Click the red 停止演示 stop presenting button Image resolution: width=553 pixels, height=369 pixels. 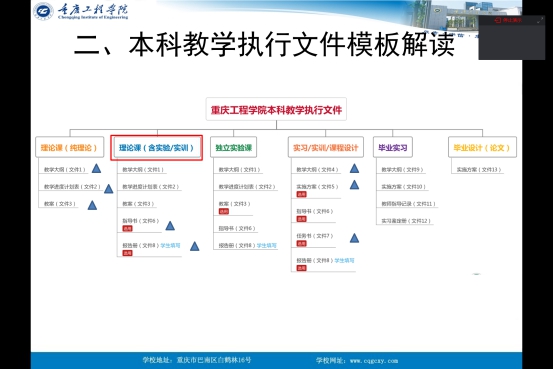pyautogui.click(x=508, y=20)
